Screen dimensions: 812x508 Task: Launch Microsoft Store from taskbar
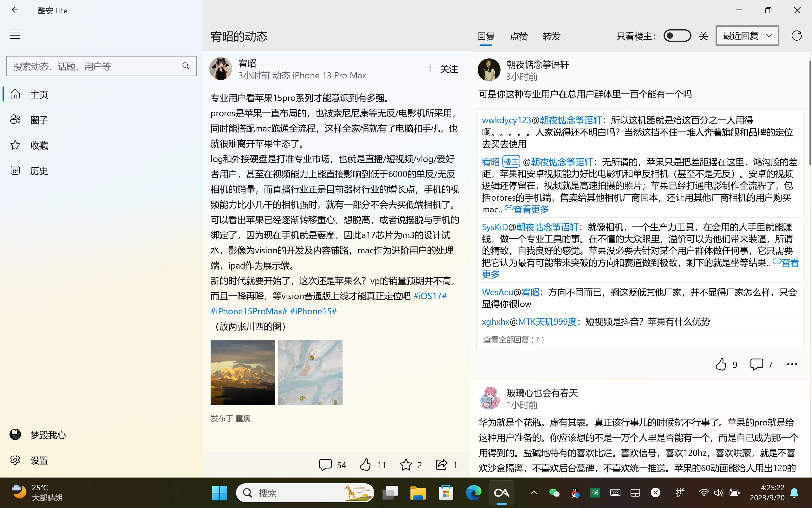(446, 493)
